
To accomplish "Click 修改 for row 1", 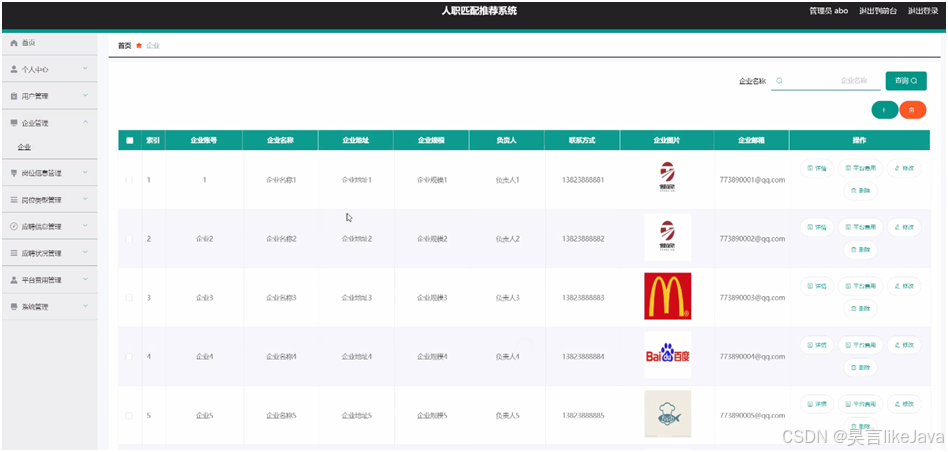I will pyautogui.click(x=904, y=168).
